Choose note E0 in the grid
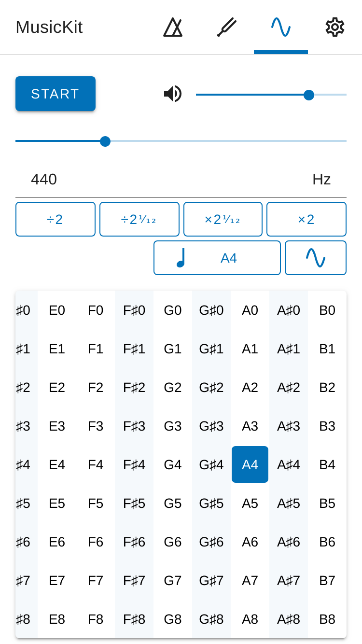Screen dimensions: 362x644 pyautogui.click(x=57, y=310)
